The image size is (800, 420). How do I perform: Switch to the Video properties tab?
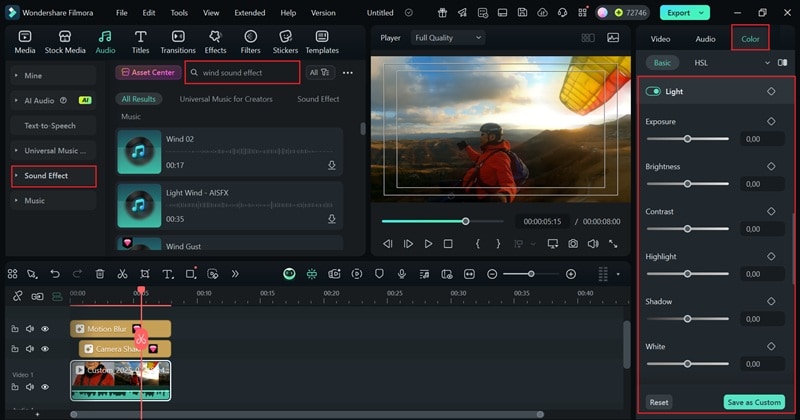660,39
